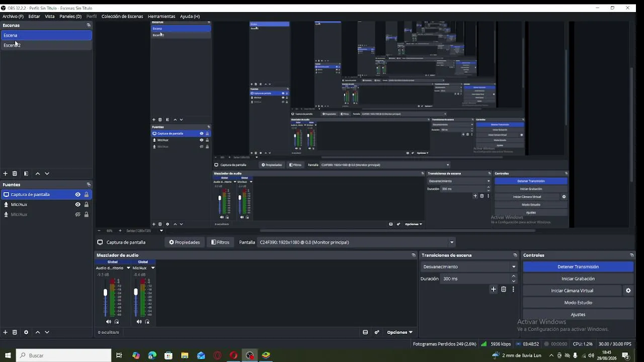Start recording with Iniciar Grabación
This screenshot has height=362, width=644.
pos(578,279)
